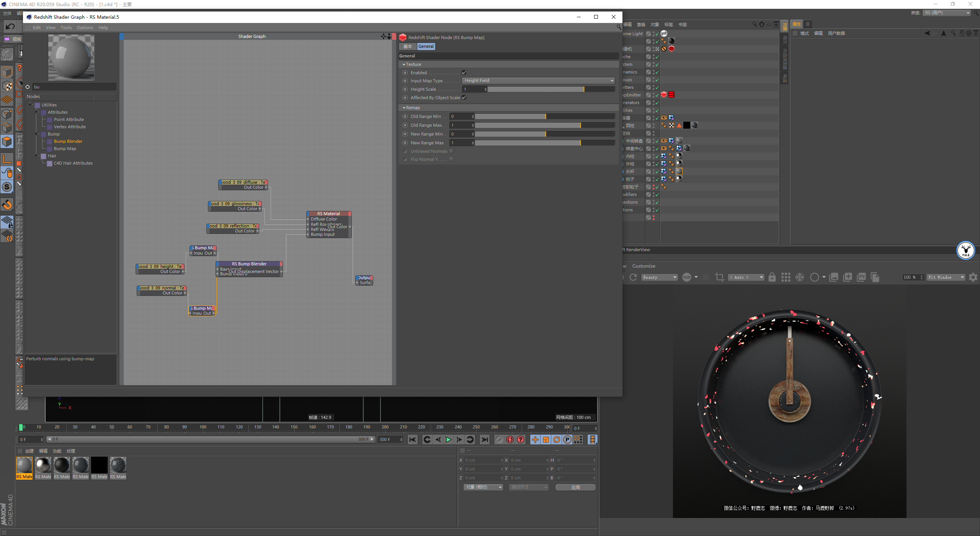Open the Beauty AOV dropdown

point(660,277)
